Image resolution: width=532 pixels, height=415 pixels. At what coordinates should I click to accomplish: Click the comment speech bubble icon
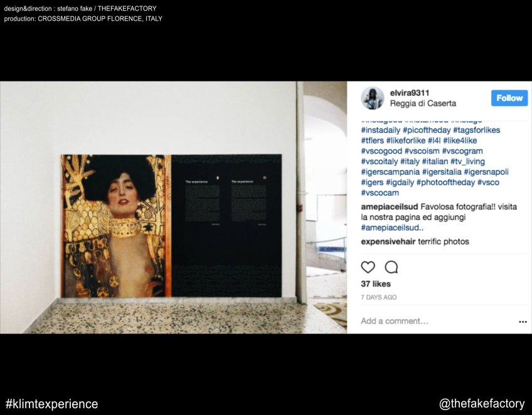pos(391,267)
